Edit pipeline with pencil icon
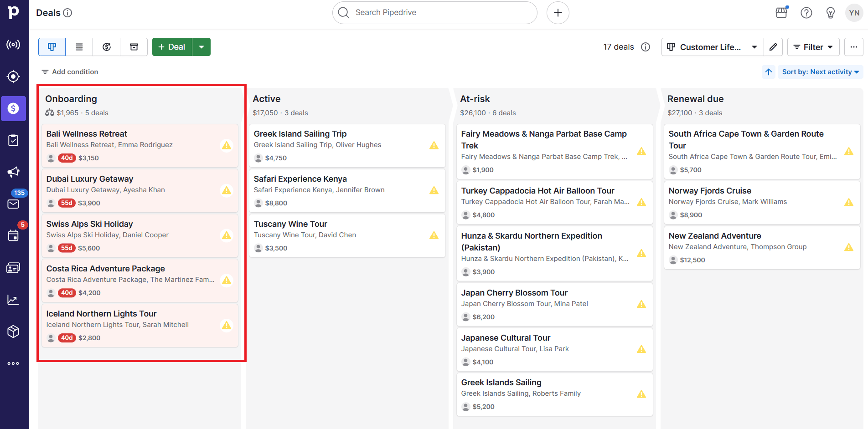868x429 pixels. click(773, 47)
